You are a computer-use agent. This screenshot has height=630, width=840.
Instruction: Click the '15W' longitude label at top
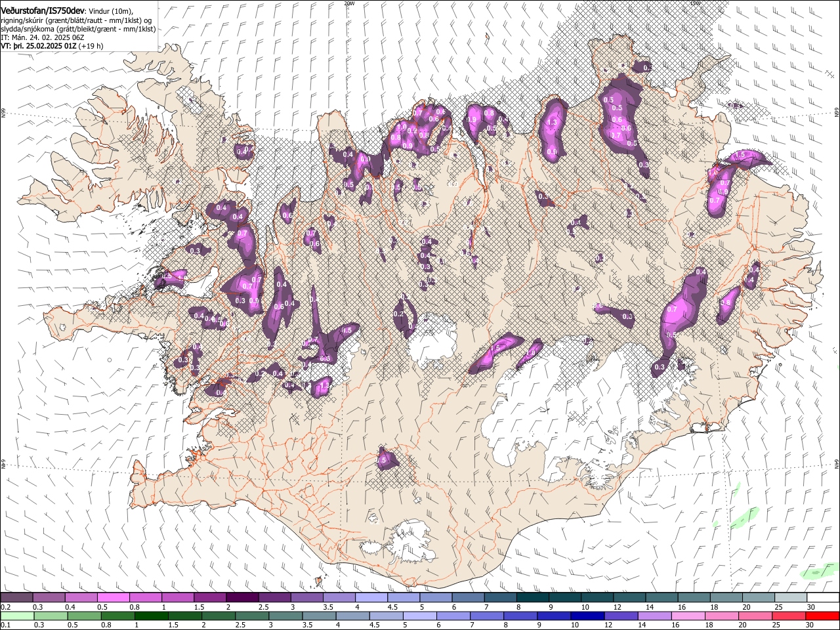click(695, 3)
